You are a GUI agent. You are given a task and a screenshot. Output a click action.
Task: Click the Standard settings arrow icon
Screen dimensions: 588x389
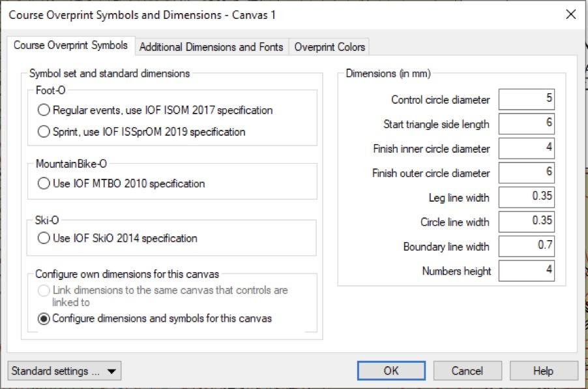coord(111,371)
